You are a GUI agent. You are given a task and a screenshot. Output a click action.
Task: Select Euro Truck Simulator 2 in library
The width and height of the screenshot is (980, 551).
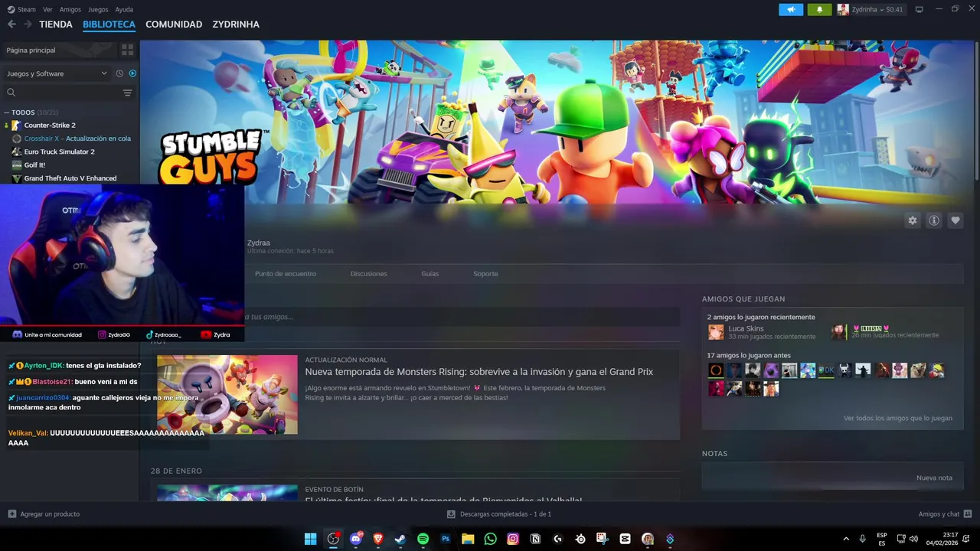pyautogui.click(x=60, y=152)
